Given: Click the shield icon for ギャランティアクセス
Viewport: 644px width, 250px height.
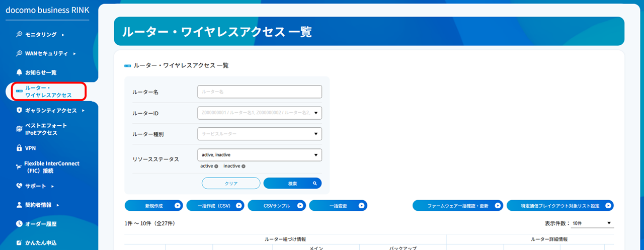Looking at the screenshot, I should click(19, 110).
